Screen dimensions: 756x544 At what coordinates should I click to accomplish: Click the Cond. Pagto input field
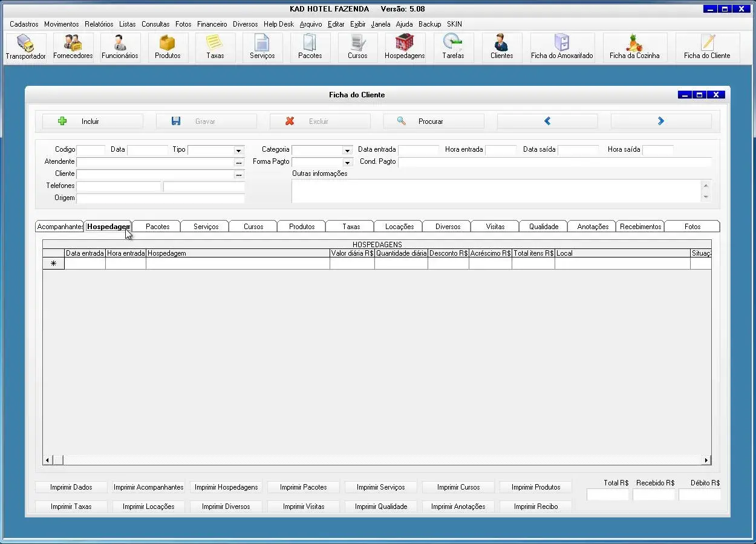(554, 162)
